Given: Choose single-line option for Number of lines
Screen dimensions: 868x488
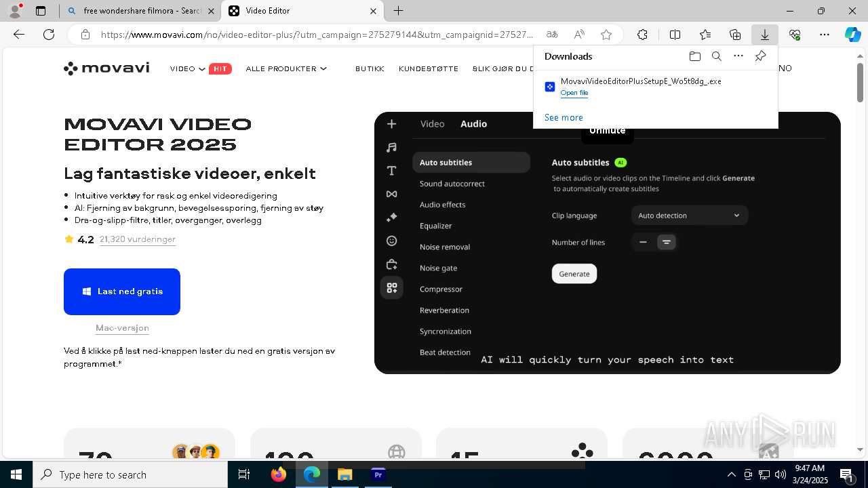Looking at the screenshot, I should [x=643, y=242].
